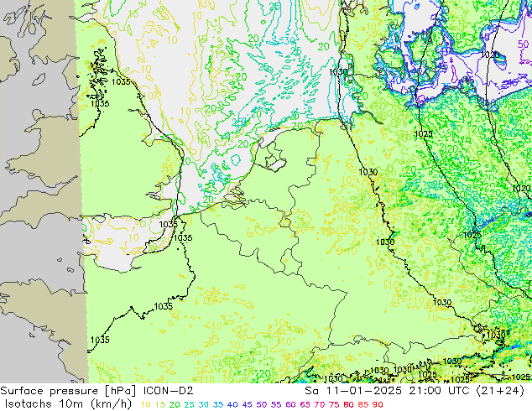Click the '21:00 UTC' time text
The height and width of the screenshot is (411, 532).
[439, 391]
